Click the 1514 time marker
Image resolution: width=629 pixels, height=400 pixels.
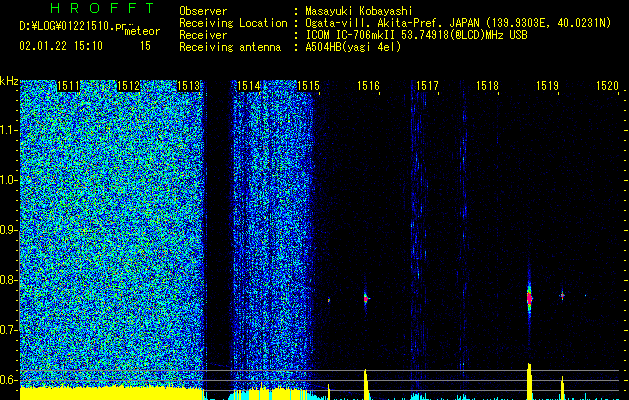point(248,85)
